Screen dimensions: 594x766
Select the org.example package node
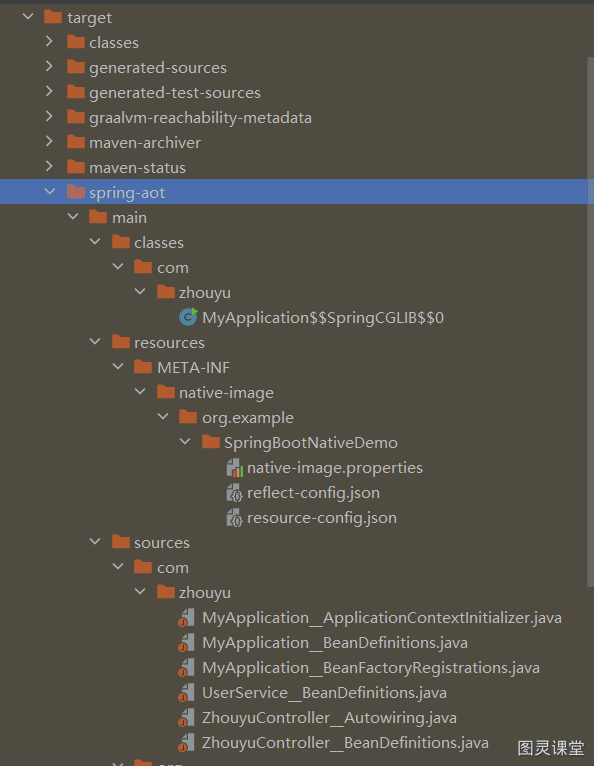(248, 418)
